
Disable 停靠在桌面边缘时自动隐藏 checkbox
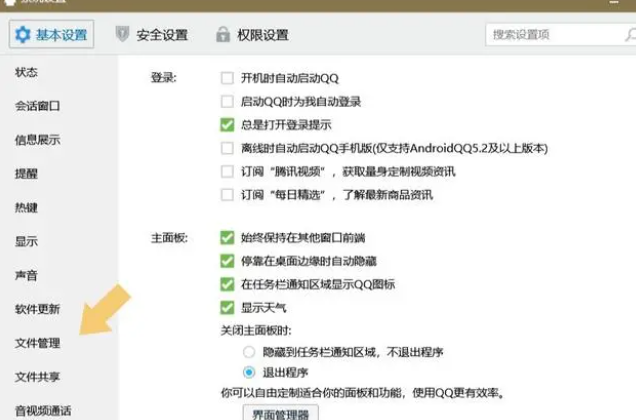click(x=227, y=261)
